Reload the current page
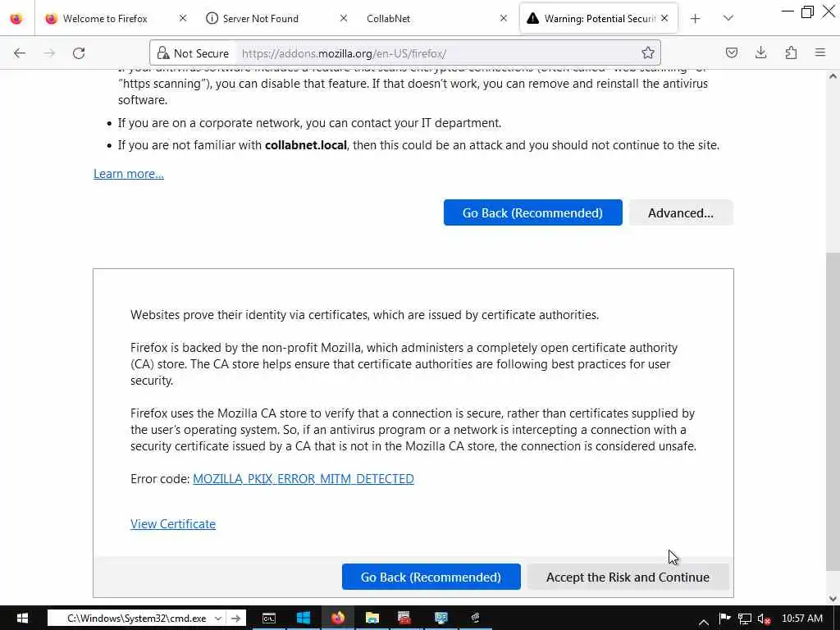This screenshot has height=630, width=840. [x=79, y=53]
